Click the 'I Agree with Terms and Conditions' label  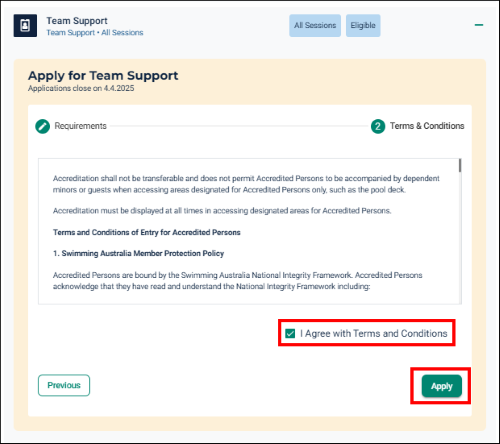(x=374, y=333)
